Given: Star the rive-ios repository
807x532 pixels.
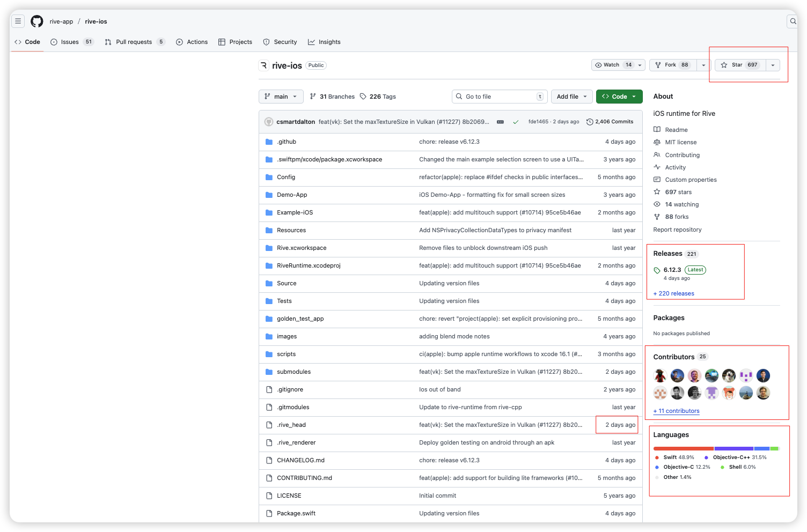Looking at the screenshot, I should pyautogui.click(x=740, y=65).
